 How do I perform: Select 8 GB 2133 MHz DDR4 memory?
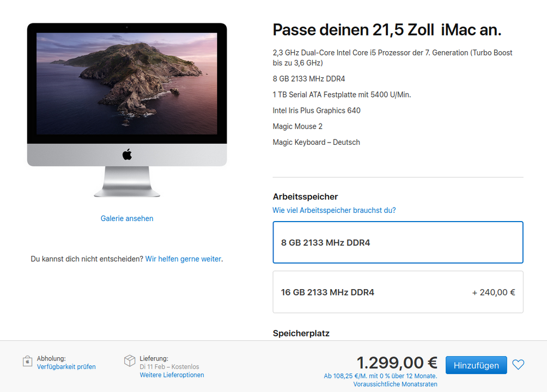[x=398, y=242]
